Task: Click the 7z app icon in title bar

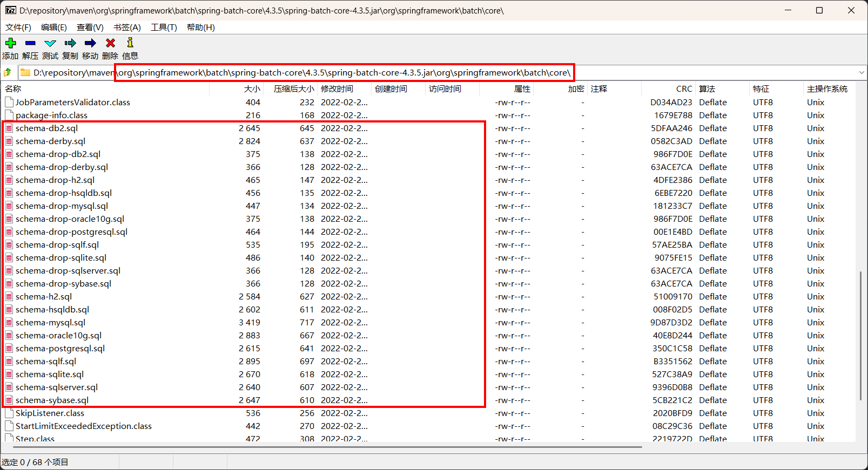Action: point(10,10)
